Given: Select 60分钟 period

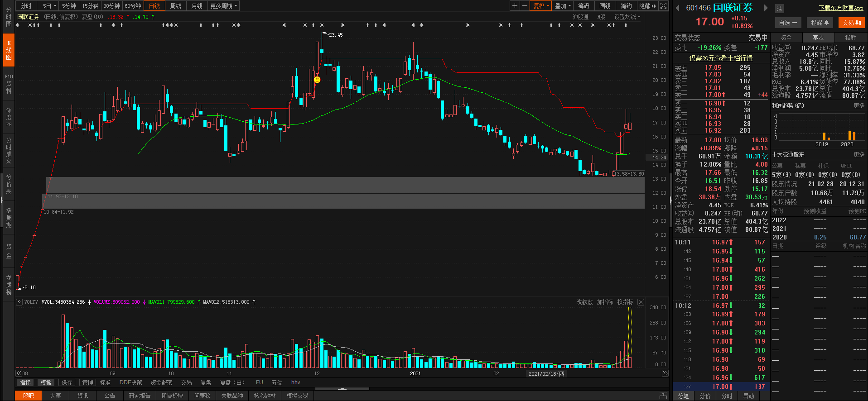Looking at the screenshot, I should tap(133, 6).
